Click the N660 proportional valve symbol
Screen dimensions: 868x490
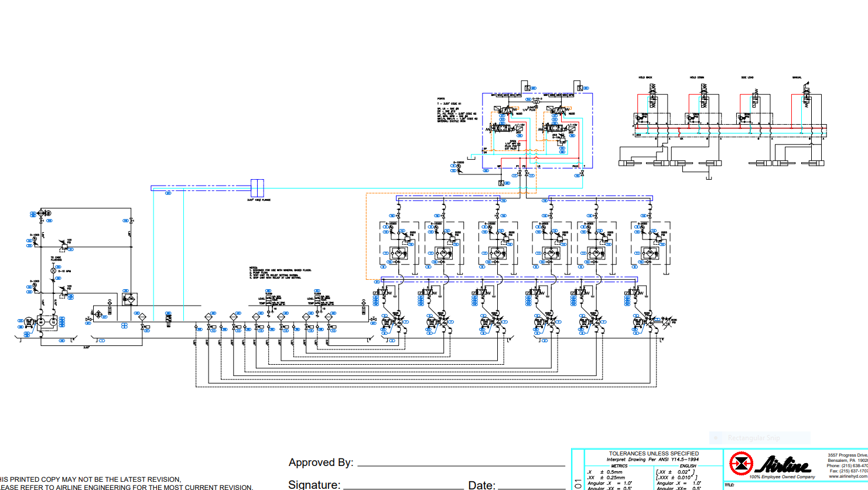[x=507, y=110]
